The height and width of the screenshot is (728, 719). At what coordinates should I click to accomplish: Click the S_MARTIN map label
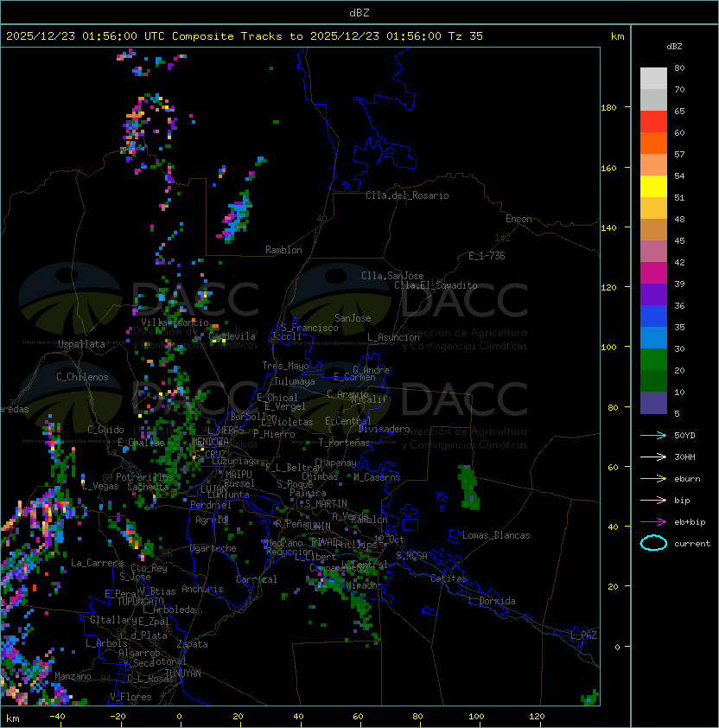tap(326, 504)
